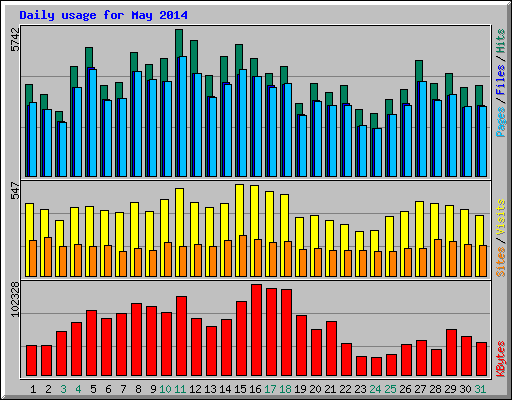This screenshot has height=400, width=512.
Task: Select the cyan Pages bar for day 24
Action: (378, 152)
